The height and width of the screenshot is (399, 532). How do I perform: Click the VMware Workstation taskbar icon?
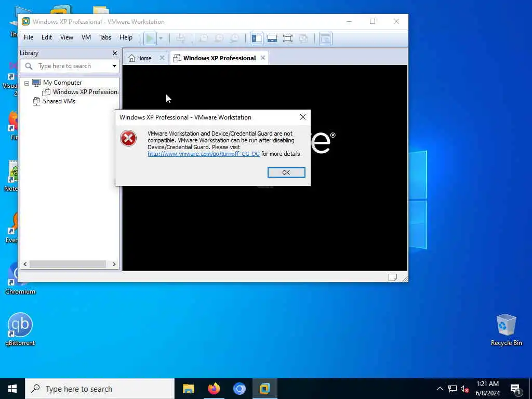(x=264, y=389)
